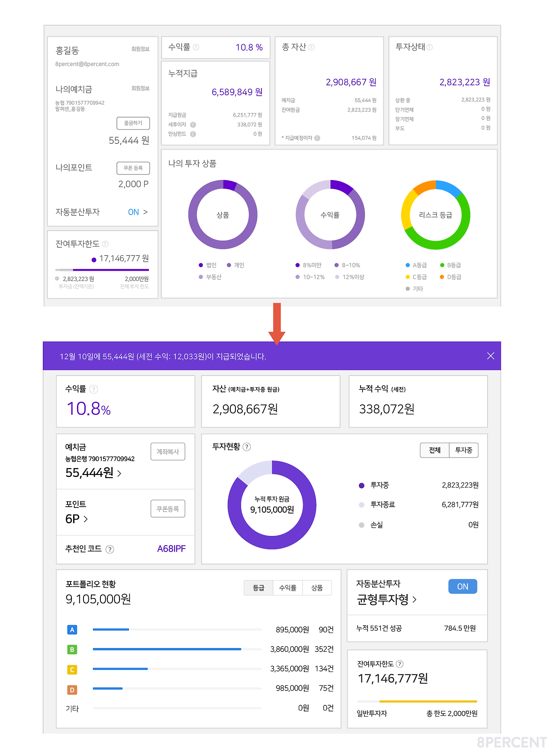554x756 pixels.
Task: Click the 계좌복사 button
Action: coord(168,452)
